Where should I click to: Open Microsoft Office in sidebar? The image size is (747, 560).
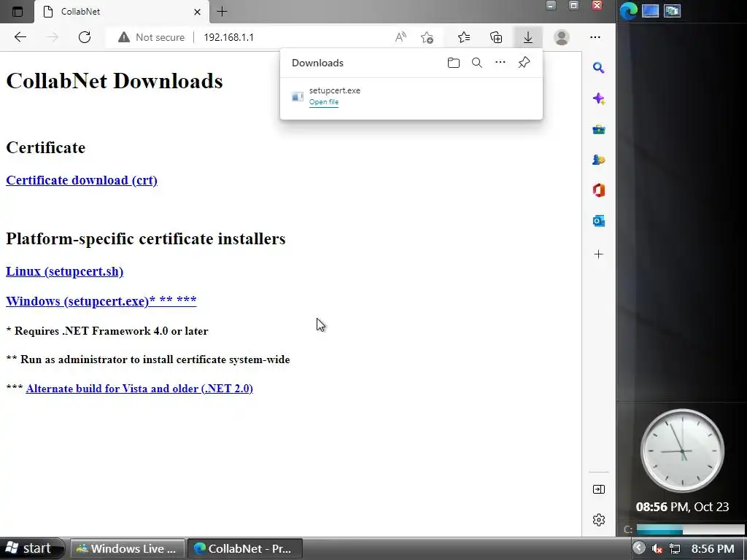[x=599, y=190]
